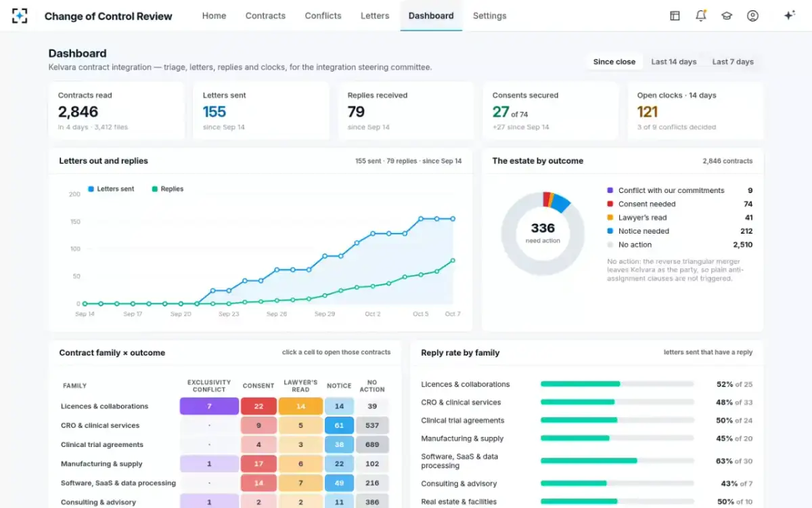Toggle the Letters sent chart legend
The width and height of the screenshot is (812, 508).
111,189
